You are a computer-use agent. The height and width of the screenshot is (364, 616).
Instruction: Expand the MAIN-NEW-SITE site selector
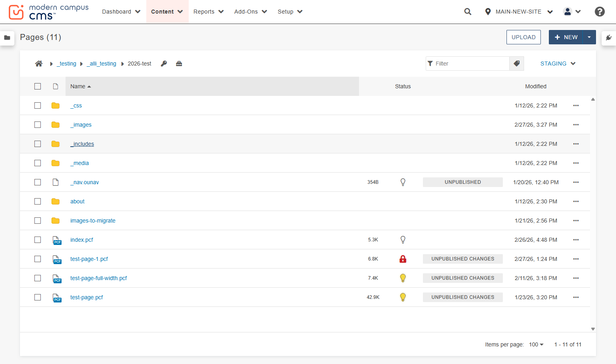pyautogui.click(x=518, y=12)
